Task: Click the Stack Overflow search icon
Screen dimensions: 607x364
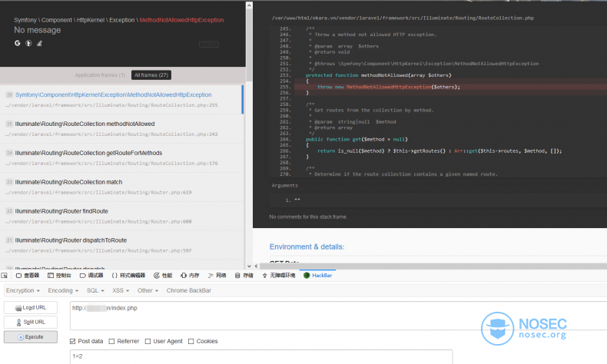Action: pyautogui.click(x=39, y=43)
